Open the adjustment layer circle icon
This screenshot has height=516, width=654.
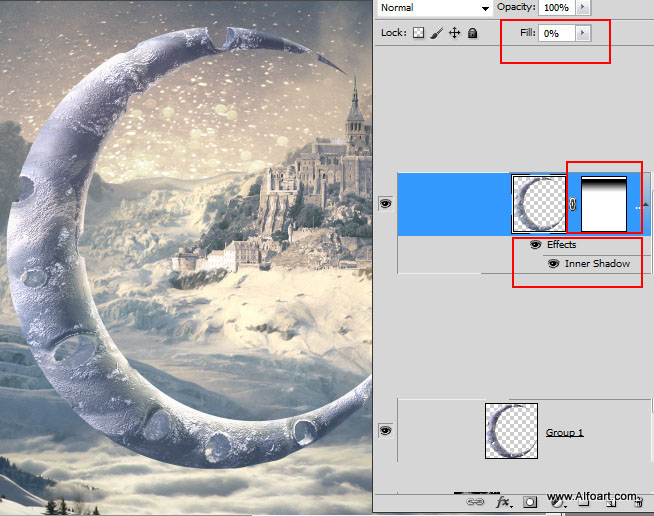click(557, 503)
